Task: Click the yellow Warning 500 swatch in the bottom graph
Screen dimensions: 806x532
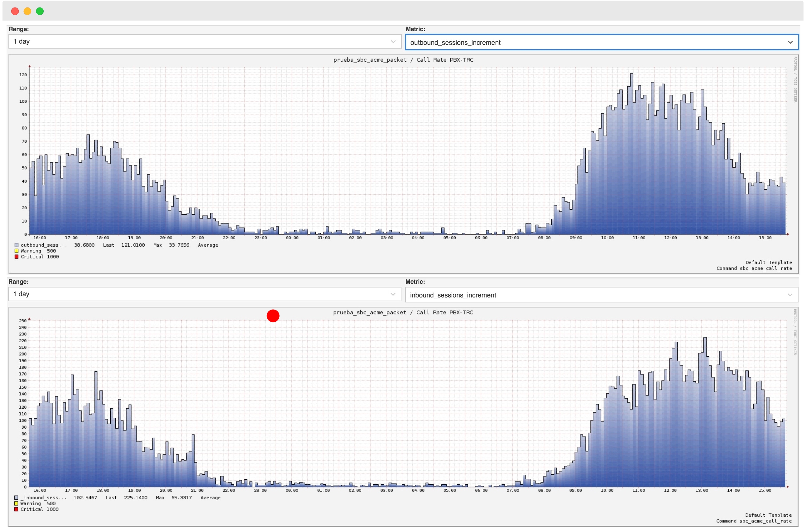Action: tap(16, 503)
